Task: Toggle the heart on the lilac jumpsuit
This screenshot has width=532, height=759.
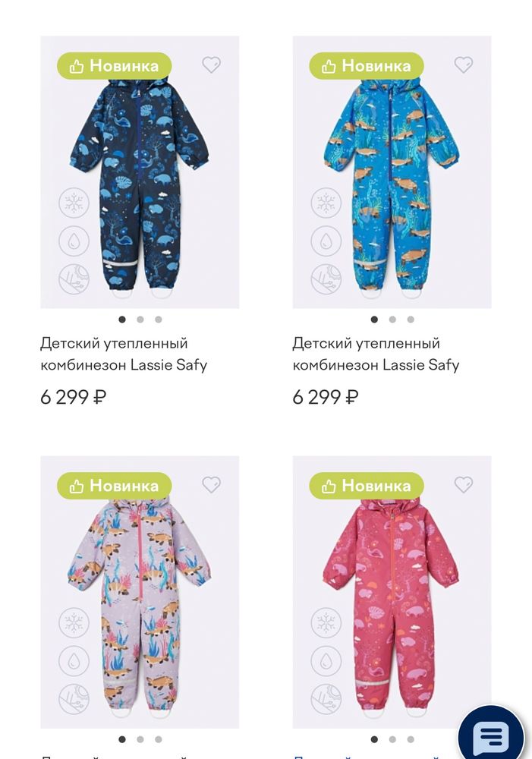Action: pyautogui.click(x=211, y=484)
